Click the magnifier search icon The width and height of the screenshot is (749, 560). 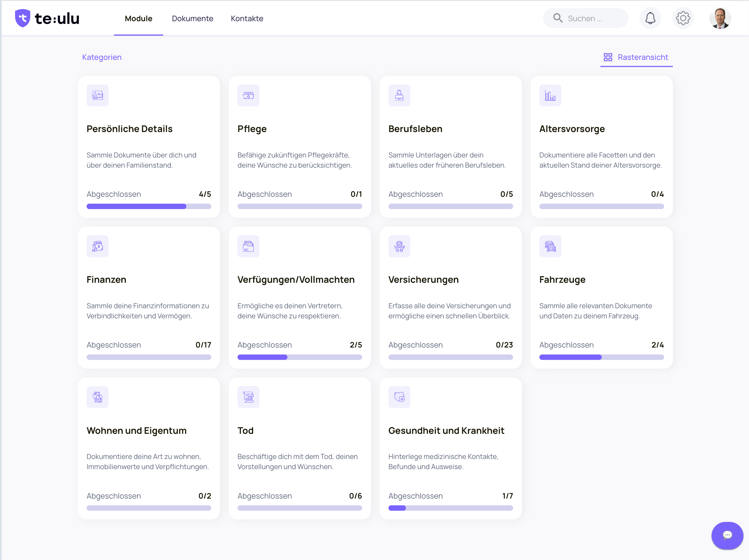(x=558, y=18)
